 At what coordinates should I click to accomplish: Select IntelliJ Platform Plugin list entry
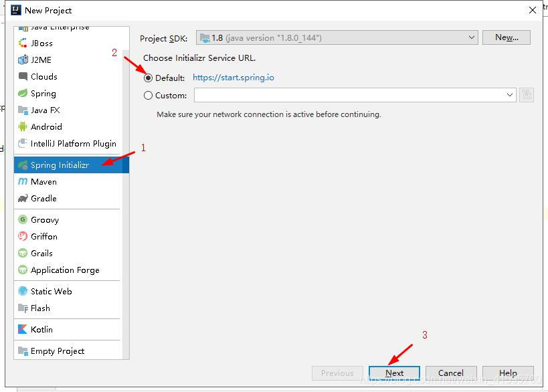68,144
